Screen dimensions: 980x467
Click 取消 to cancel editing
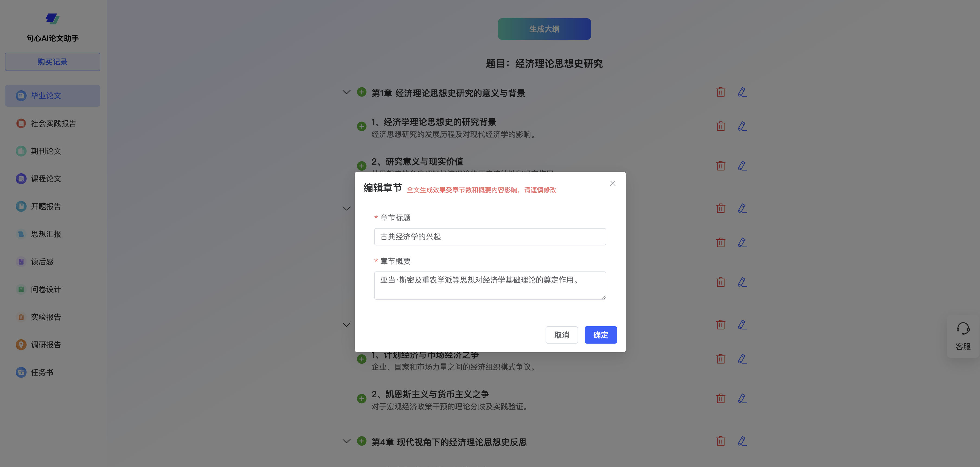562,335
